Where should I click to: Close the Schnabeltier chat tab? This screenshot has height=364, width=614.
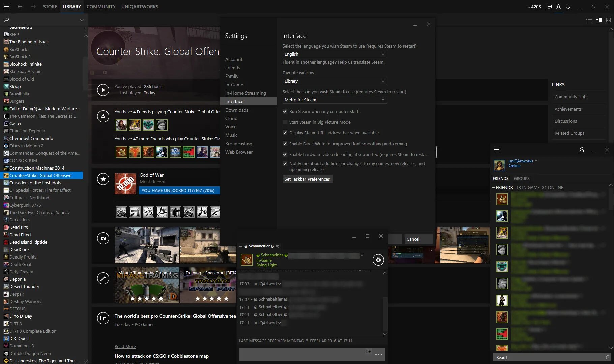277,246
